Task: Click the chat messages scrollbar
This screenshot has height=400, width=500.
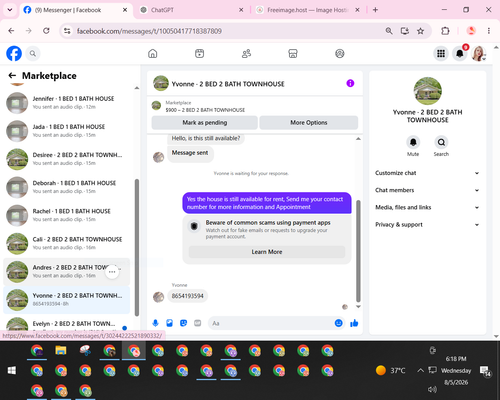Action: pos(358,251)
